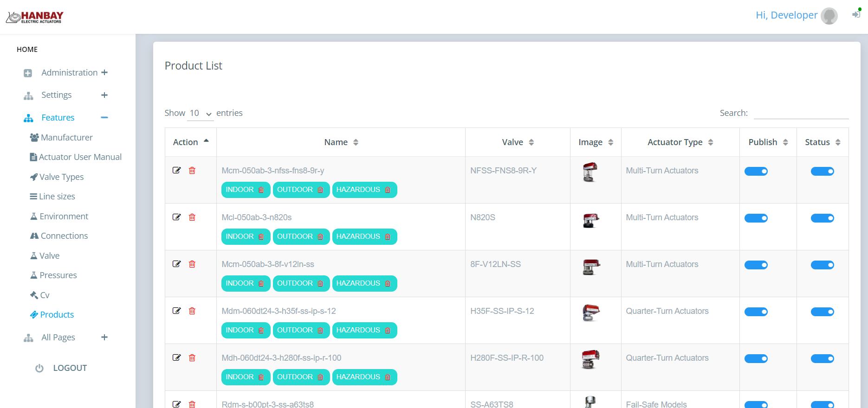Sort table by Valve column
Screen dimensions: 868x408
click(518, 142)
